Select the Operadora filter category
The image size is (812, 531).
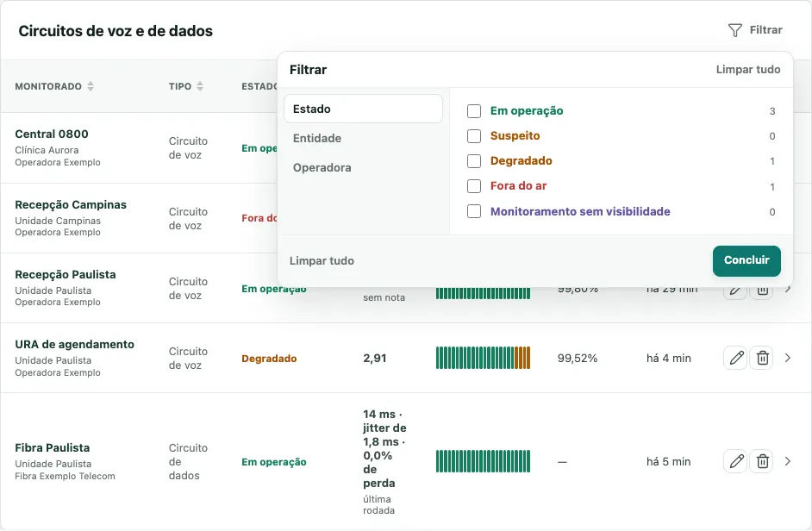pos(363,168)
